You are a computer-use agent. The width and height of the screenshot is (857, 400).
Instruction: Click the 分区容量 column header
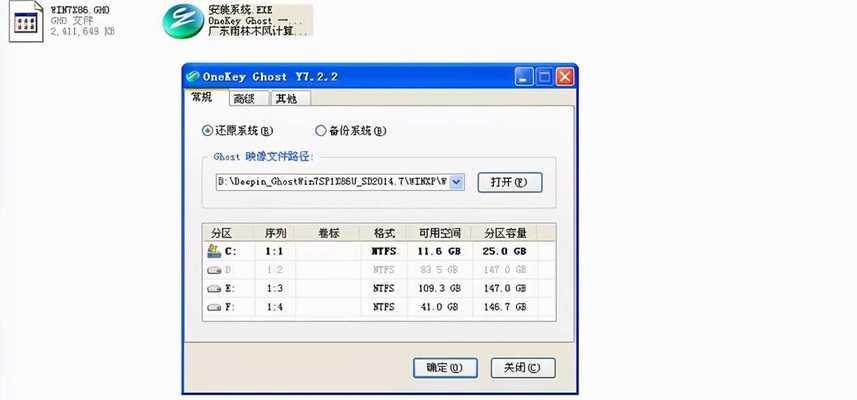pyautogui.click(x=504, y=233)
